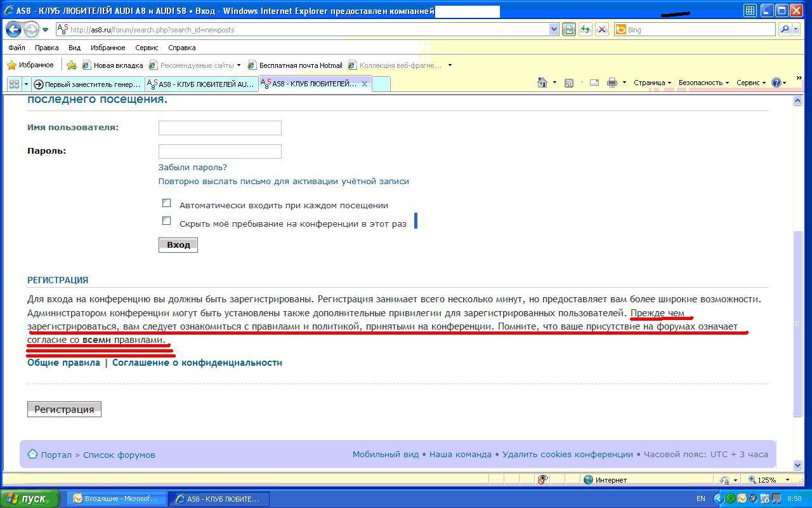This screenshot has height=508, width=812.
Task: Click the browser Back arrow button
Action: [x=13, y=29]
